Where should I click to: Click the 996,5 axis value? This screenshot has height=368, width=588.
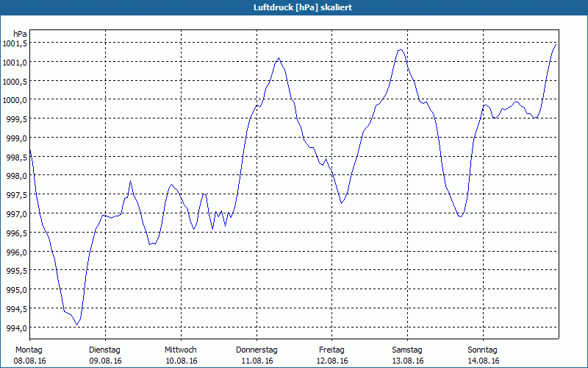click(x=16, y=233)
